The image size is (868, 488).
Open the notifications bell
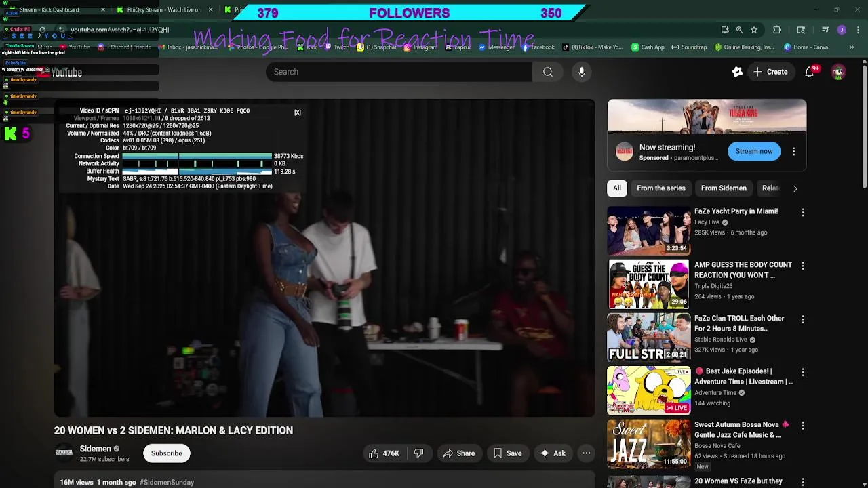[810, 72]
